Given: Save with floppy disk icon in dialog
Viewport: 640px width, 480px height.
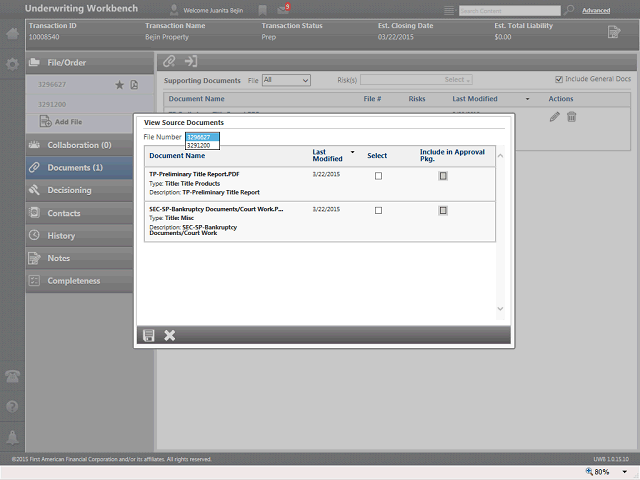Looking at the screenshot, I should (x=149, y=336).
